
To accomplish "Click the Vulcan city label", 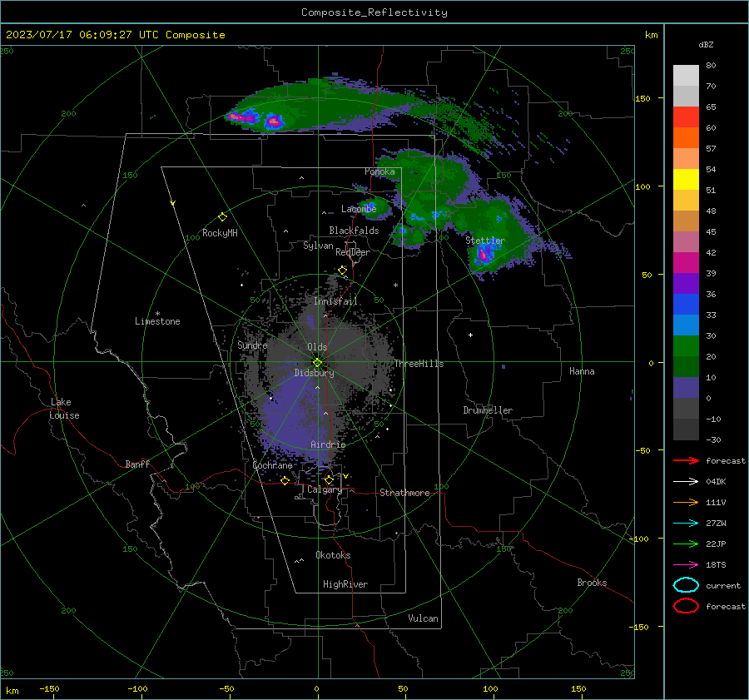I will [x=423, y=618].
